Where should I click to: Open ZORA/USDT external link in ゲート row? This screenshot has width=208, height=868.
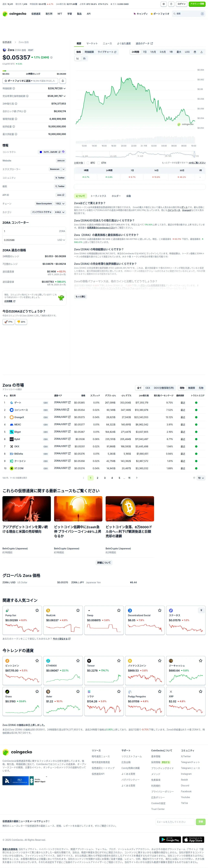69,402
